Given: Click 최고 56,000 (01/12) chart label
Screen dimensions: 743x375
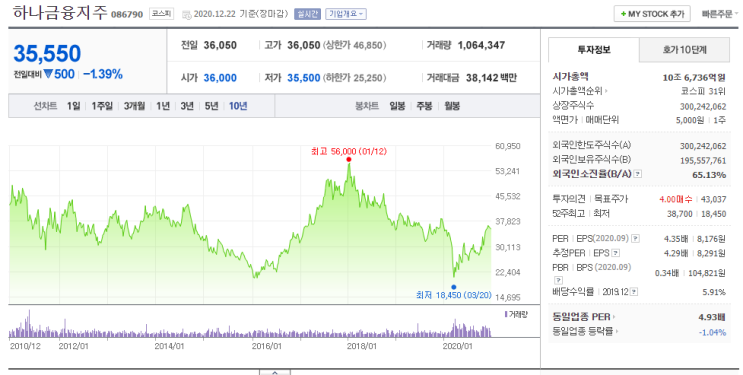Looking at the screenshot, I should pyautogui.click(x=349, y=151).
